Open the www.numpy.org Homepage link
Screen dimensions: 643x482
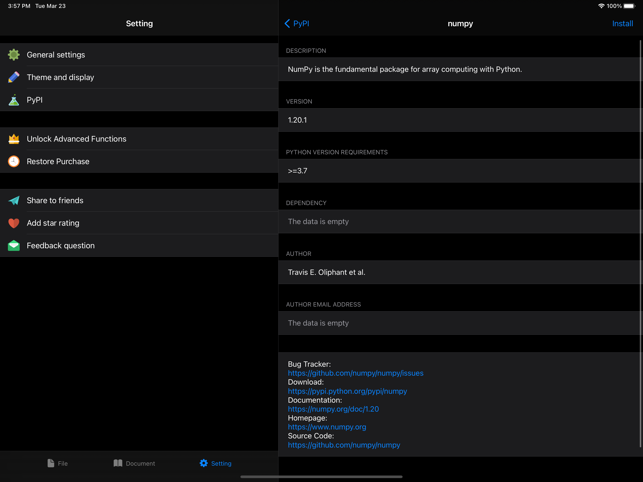click(x=327, y=427)
